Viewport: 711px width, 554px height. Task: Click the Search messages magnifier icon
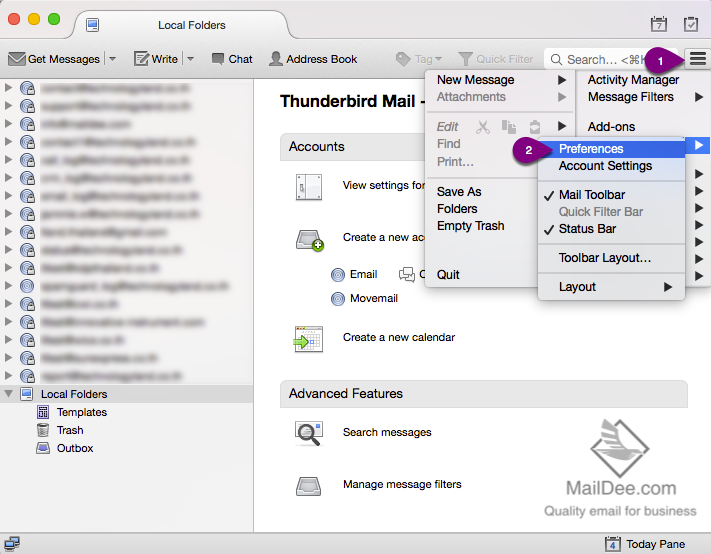click(309, 433)
